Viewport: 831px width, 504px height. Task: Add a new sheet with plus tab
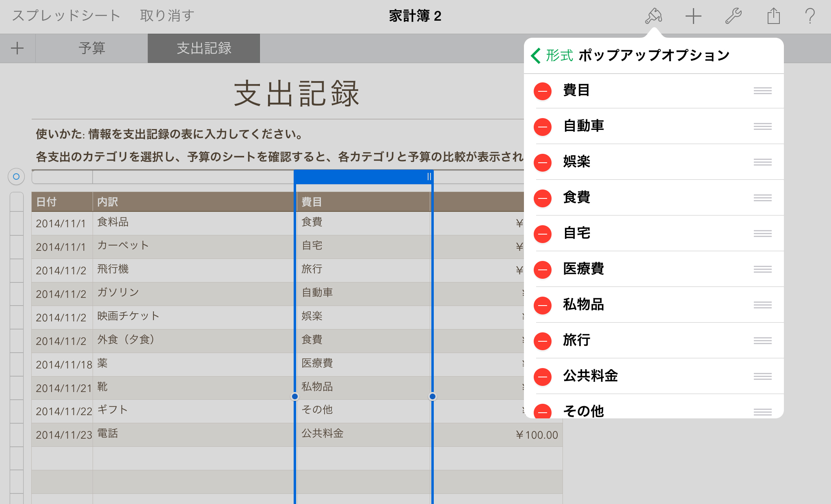(x=17, y=48)
